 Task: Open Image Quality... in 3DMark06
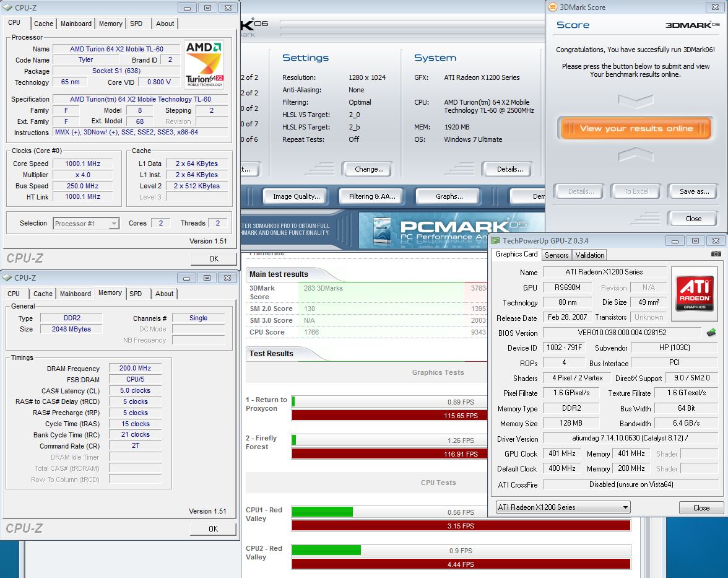[296, 196]
